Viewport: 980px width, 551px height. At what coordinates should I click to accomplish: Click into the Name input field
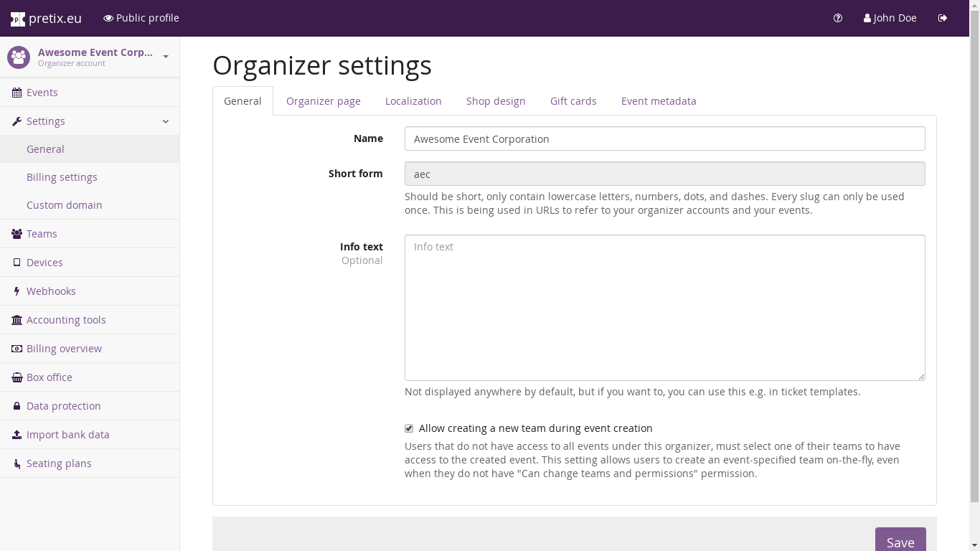[x=664, y=139]
